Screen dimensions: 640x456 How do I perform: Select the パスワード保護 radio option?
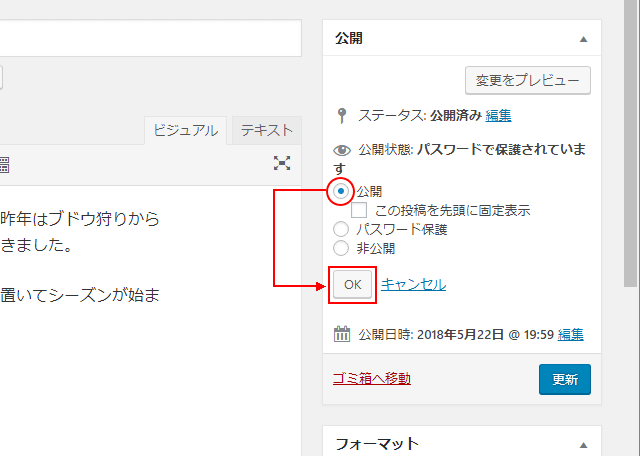tap(341, 229)
